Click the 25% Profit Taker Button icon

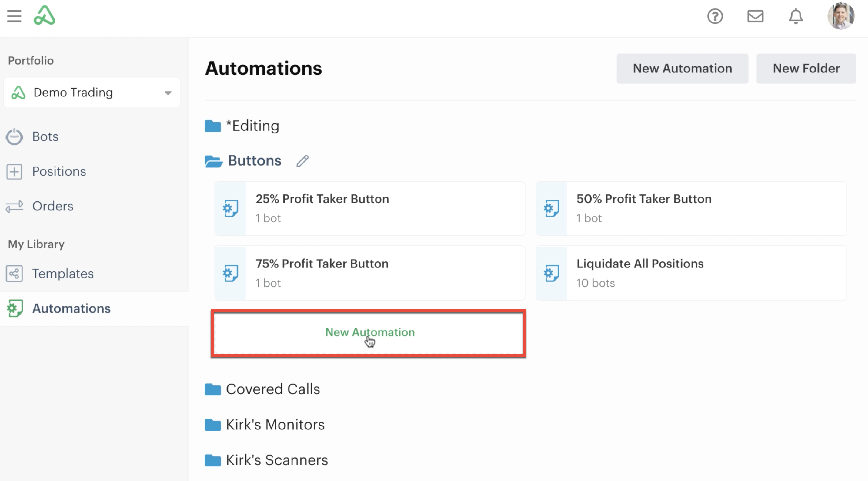(230, 209)
